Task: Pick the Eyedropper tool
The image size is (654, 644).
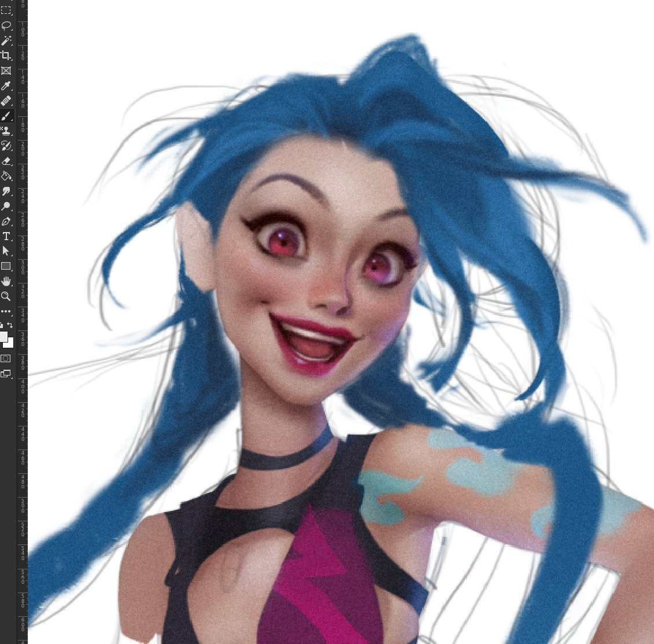Action: coord(6,86)
